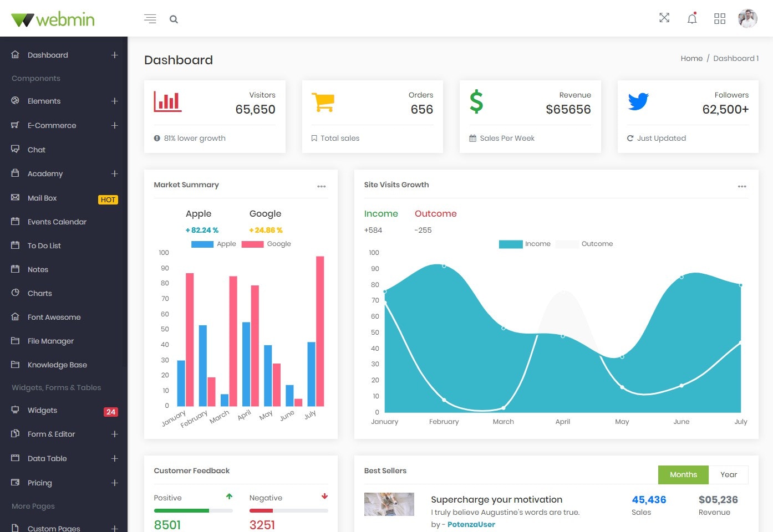Click the PotenzaUser link
The width and height of the screenshot is (773, 532).
pyautogui.click(x=471, y=524)
